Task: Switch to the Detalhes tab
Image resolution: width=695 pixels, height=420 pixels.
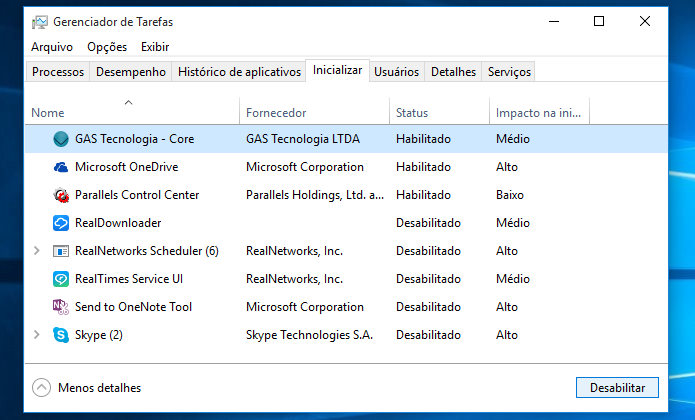Action: click(x=453, y=72)
